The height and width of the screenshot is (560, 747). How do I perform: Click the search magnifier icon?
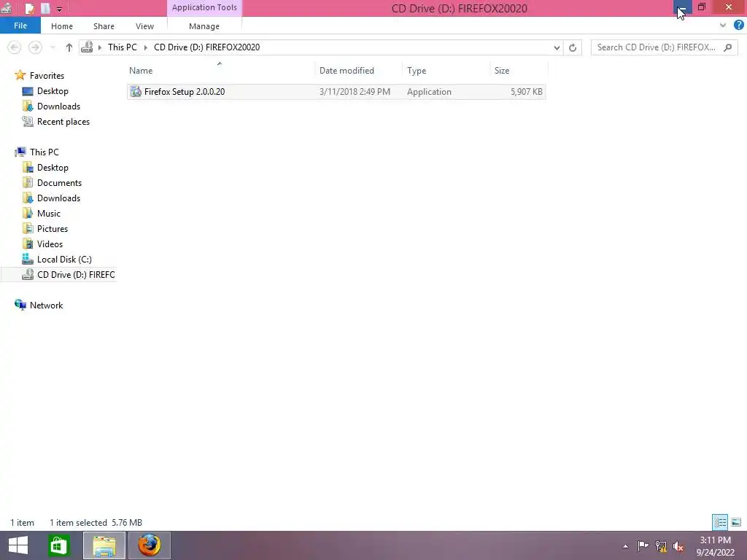coord(728,47)
